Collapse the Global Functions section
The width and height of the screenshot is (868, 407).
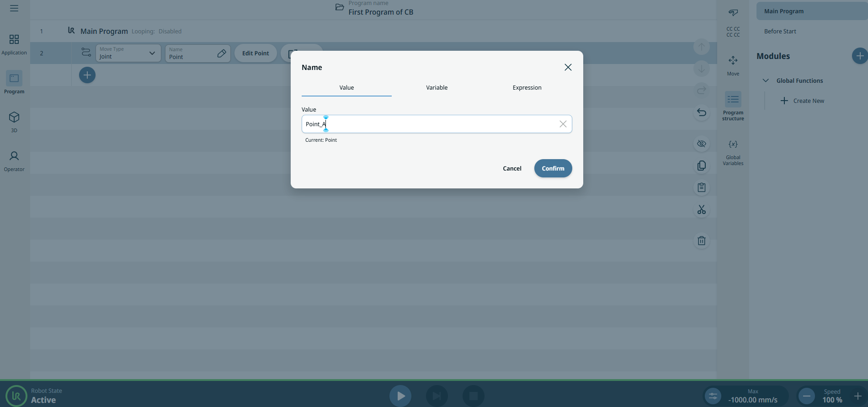click(766, 80)
